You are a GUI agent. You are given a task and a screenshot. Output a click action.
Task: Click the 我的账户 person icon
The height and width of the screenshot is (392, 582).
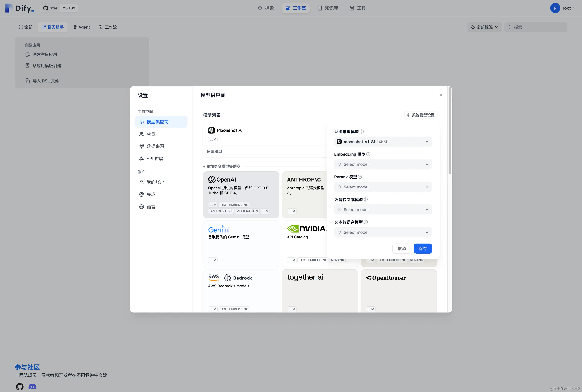[x=142, y=182]
